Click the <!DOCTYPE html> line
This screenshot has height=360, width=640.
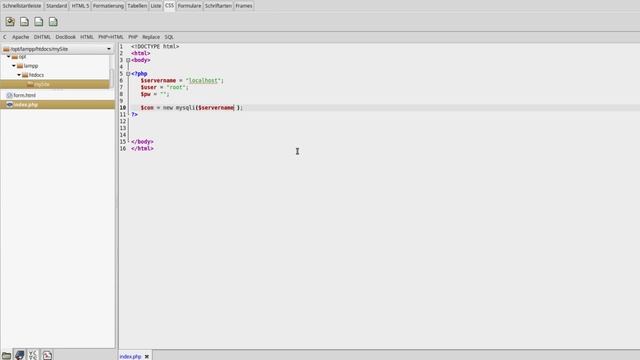tap(155, 47)
